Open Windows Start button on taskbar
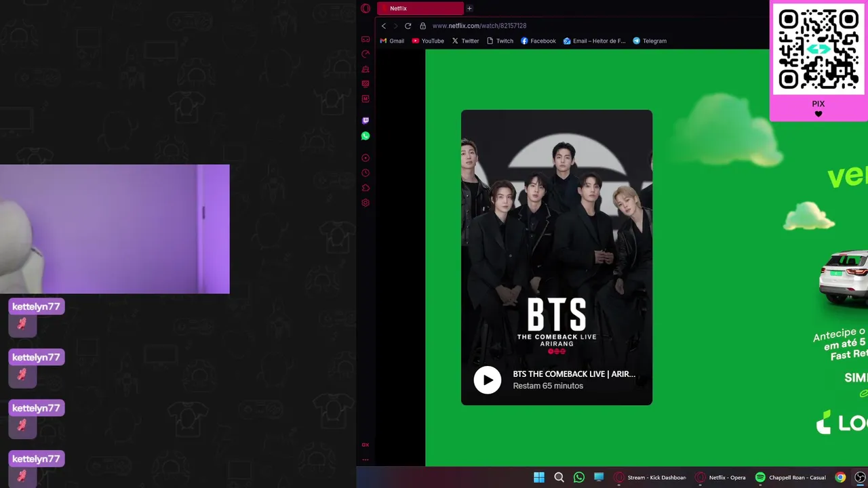The width and height of the screenshot is (868, 488). click(x=539, y=477)
